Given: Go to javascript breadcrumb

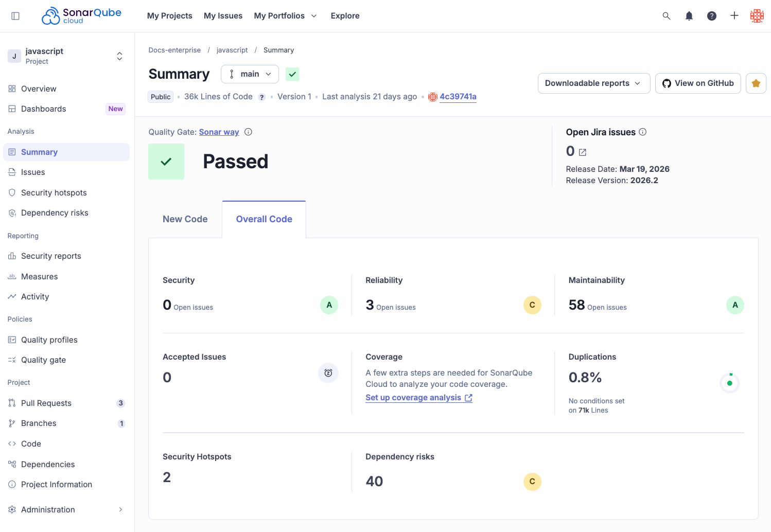Looking at the screenshot, I should (232, 50).
